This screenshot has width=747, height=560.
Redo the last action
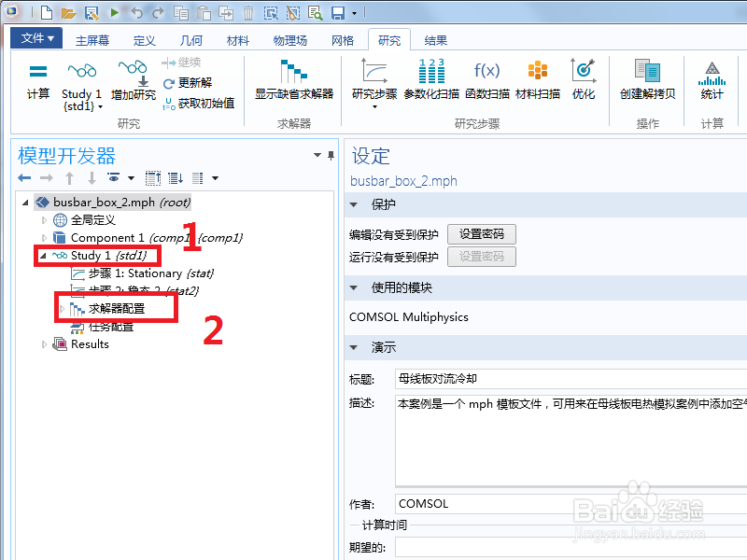pyautogui.click(x=158, y=12)
